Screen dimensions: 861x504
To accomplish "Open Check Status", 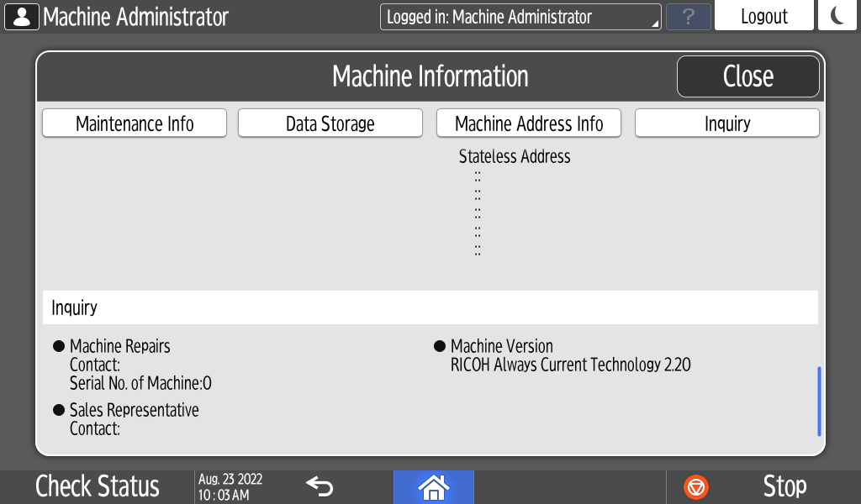I will click(98, 486).
